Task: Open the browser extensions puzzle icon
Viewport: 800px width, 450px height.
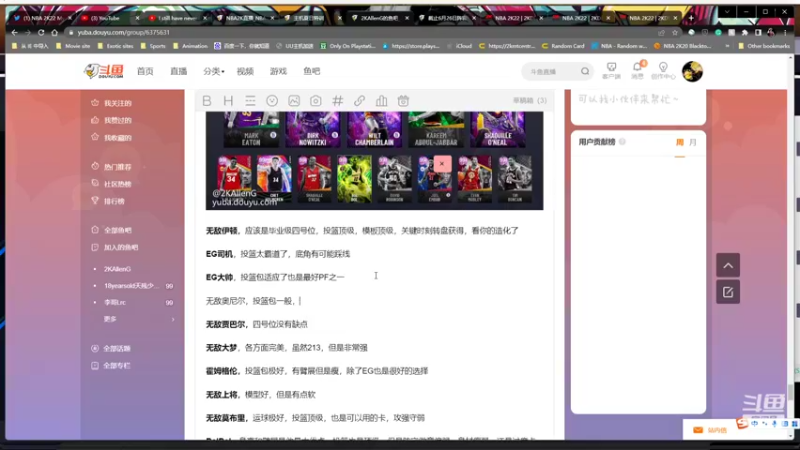Action: 744,32
